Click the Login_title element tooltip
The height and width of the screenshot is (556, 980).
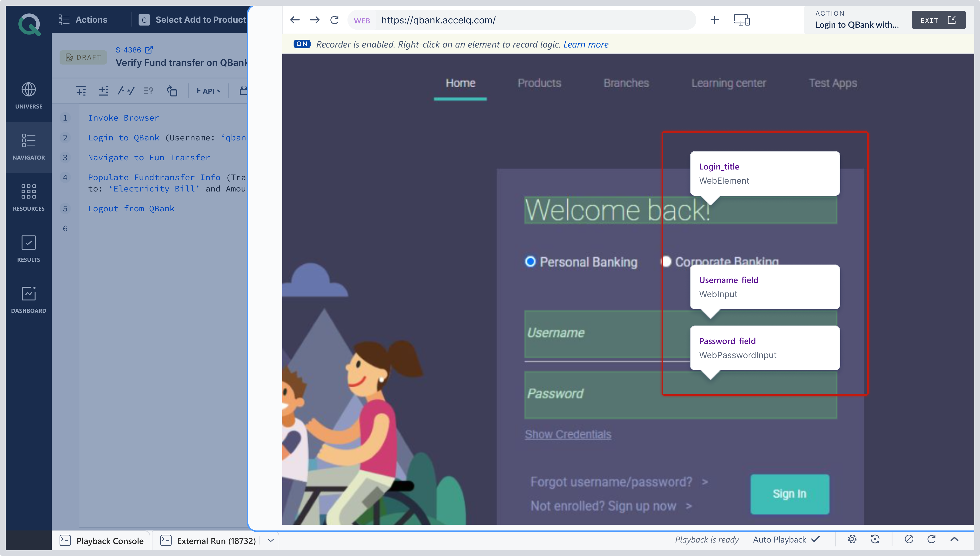pos(765,173)
